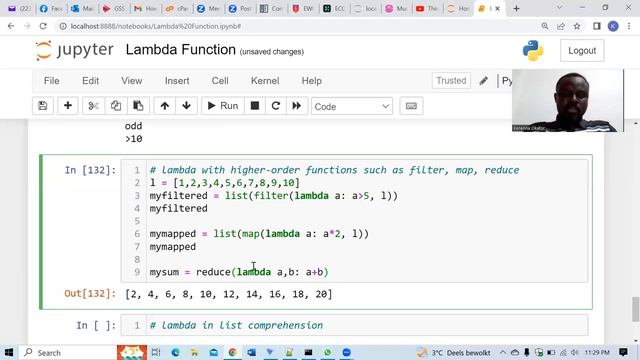Click the Logout button

coord(582,51)
